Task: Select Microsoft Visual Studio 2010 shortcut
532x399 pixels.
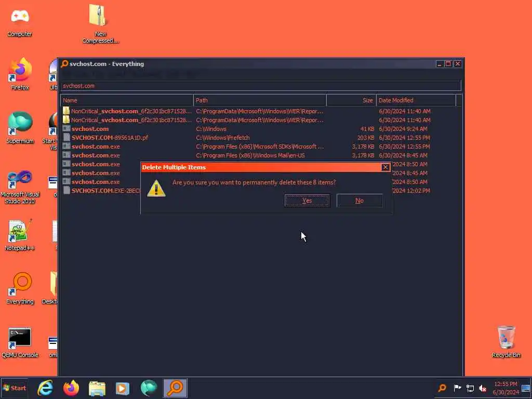Action: (x=20, y=187)
